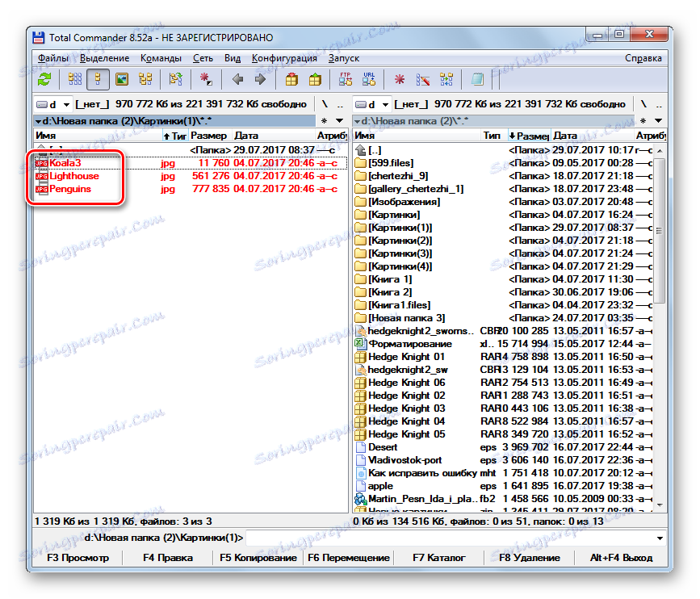700x599 pixels.
Task: Select the Koala3 jpg file
Action: [x=191, y=163]
